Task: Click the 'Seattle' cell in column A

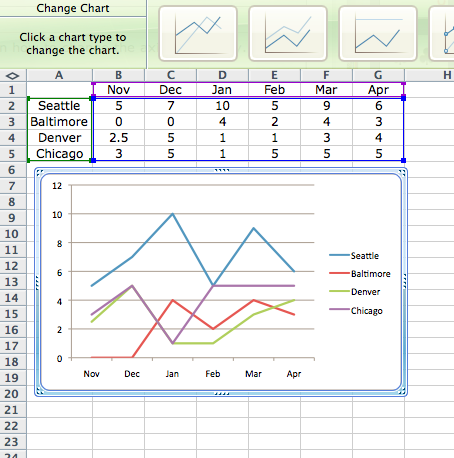Action: click(x=59, y=106)
